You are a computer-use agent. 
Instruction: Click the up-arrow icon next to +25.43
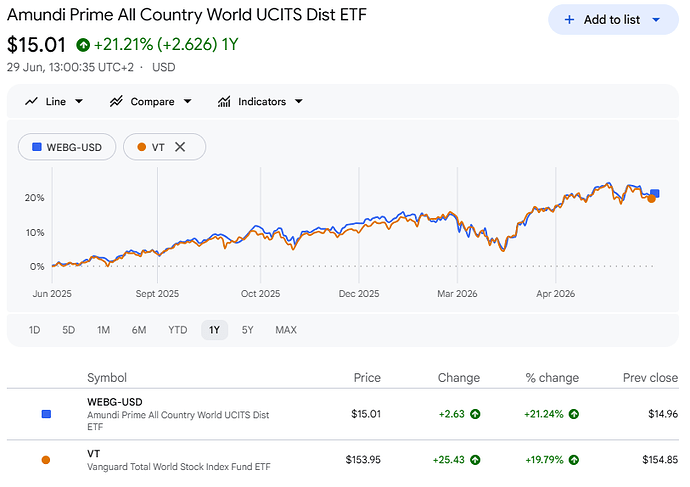point(475,460)
